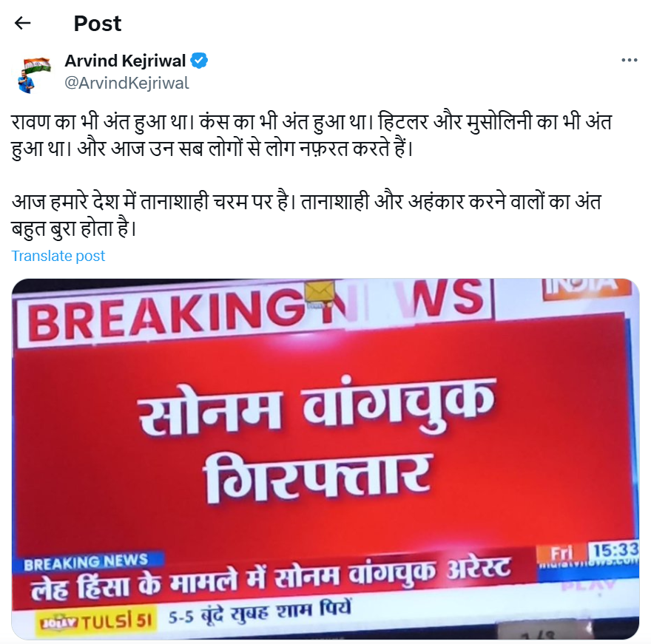Click the 15:33 time display
Viewport: 651px width, 644px height.
(614, 551)
